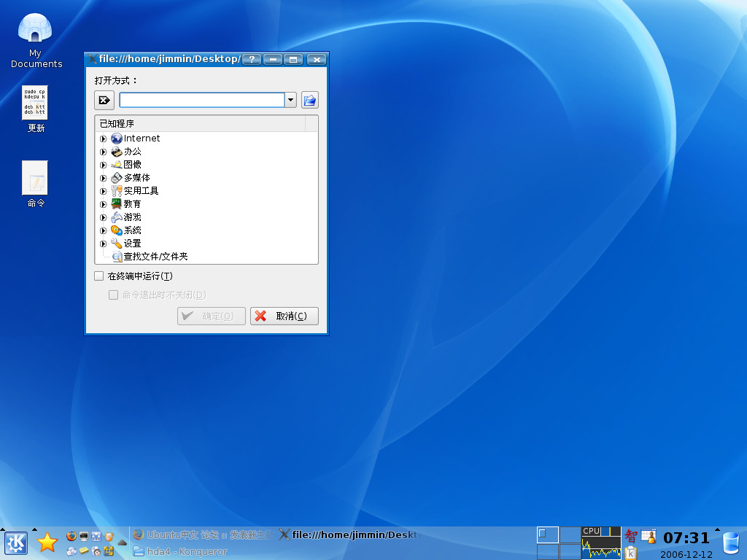The width and height of the screenshot is (747, 560).
Task: Toggle 在终端中运行 checkbox
Action: pyautogui.click(x=99, y=276)
